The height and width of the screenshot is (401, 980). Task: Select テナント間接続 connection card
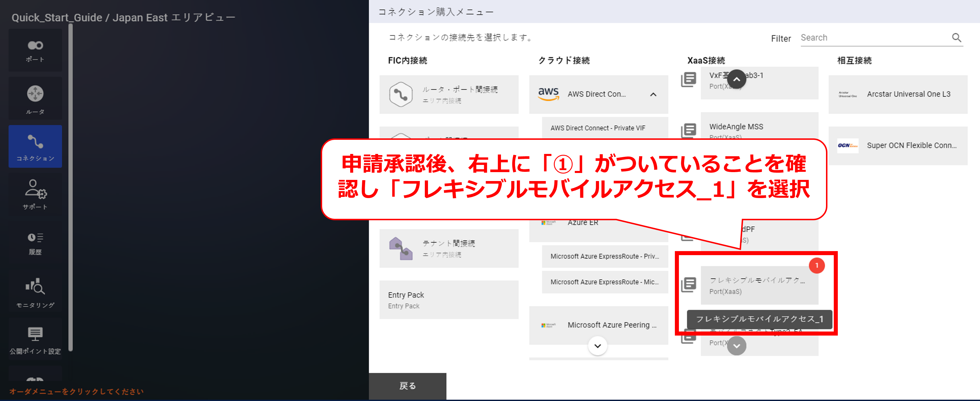[x=449, y=248]
